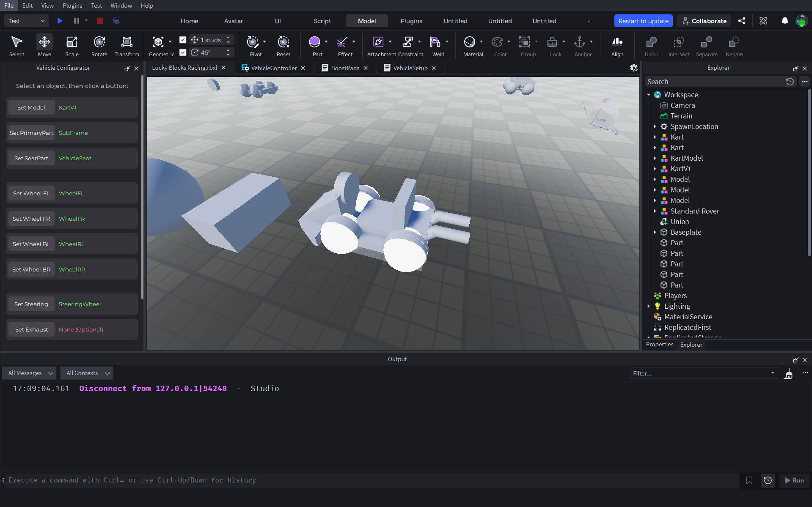The image size is (812, 507).
Task: Switch to the Properties panel tab
Action: [660, 344]
